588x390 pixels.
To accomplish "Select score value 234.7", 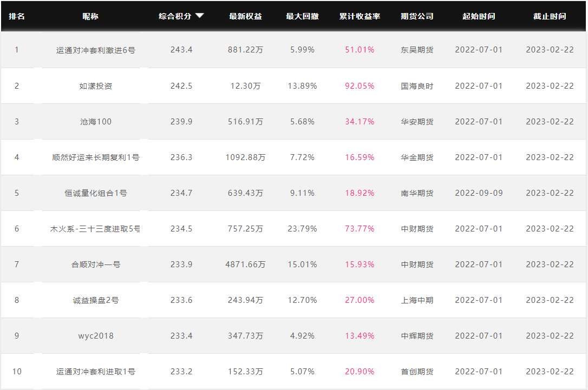I will tap(181, 193).
